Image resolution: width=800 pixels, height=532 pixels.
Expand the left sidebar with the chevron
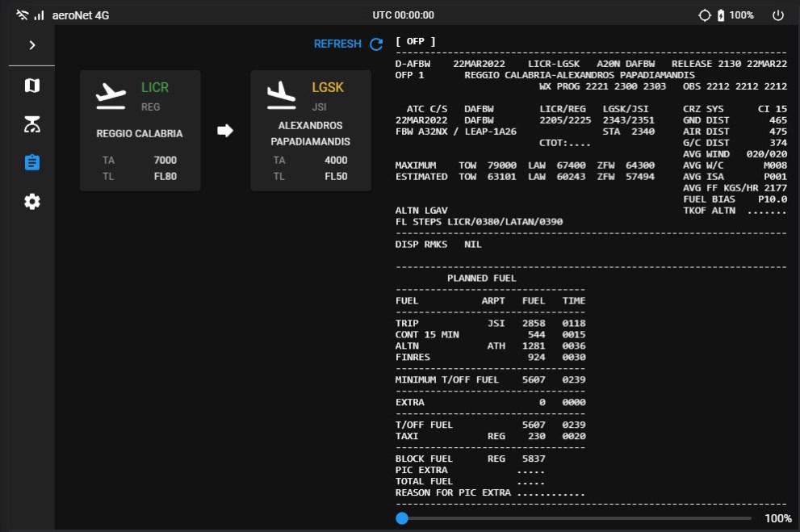pyautogui.click(x=32, y=45)
